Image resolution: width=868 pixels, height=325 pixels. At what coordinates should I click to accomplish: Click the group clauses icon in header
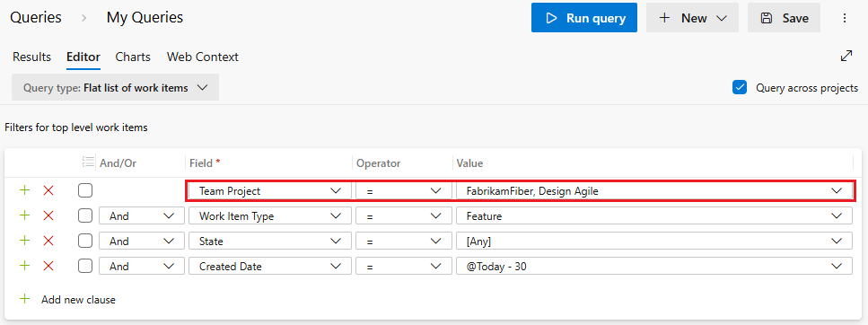[87, 162]
